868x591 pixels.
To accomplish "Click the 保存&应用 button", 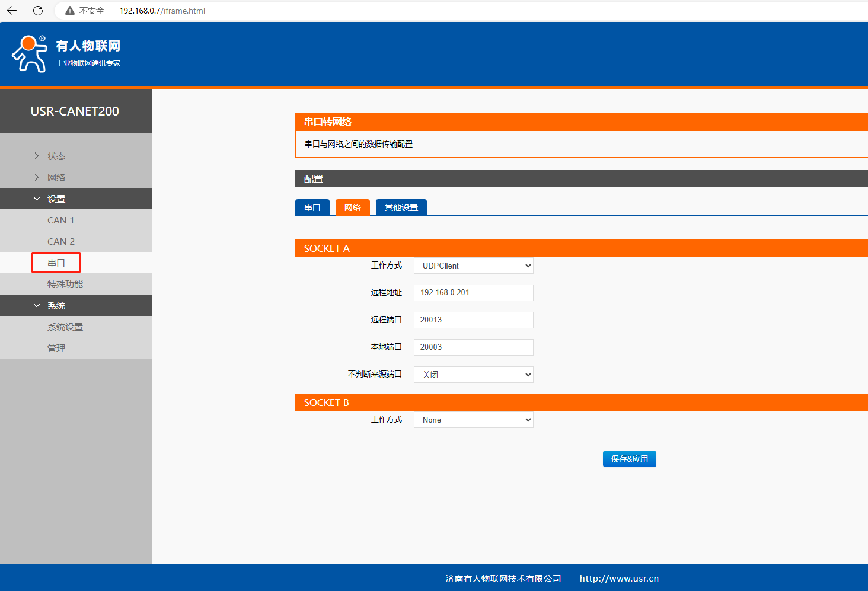I will [x=629, y=459].
